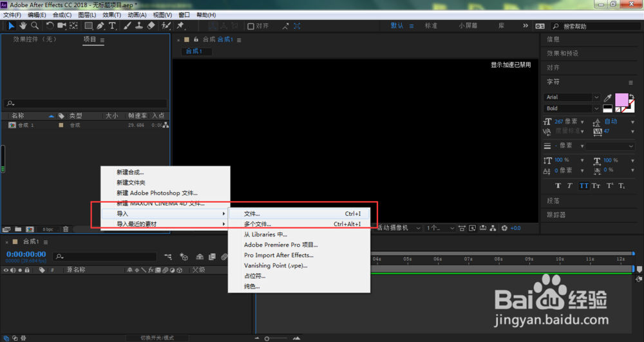Open the 效果(T) menu
Viewport: 644px width, 342px height.
[x=111, y=15]
